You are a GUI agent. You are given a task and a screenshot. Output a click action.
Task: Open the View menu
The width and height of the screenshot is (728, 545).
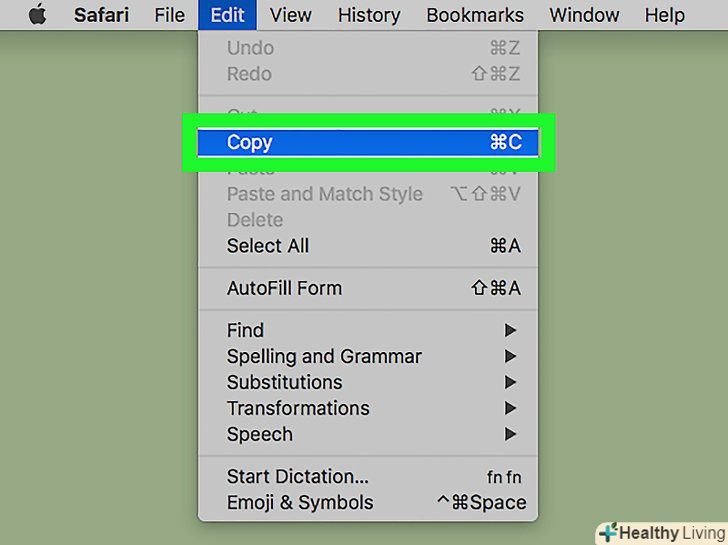[x=291, y=15]
